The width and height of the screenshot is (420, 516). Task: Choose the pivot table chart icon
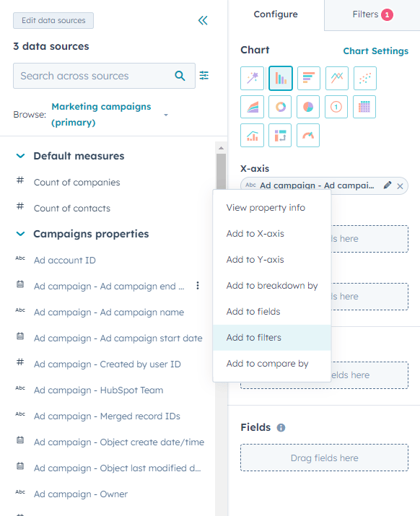point(280,135)
